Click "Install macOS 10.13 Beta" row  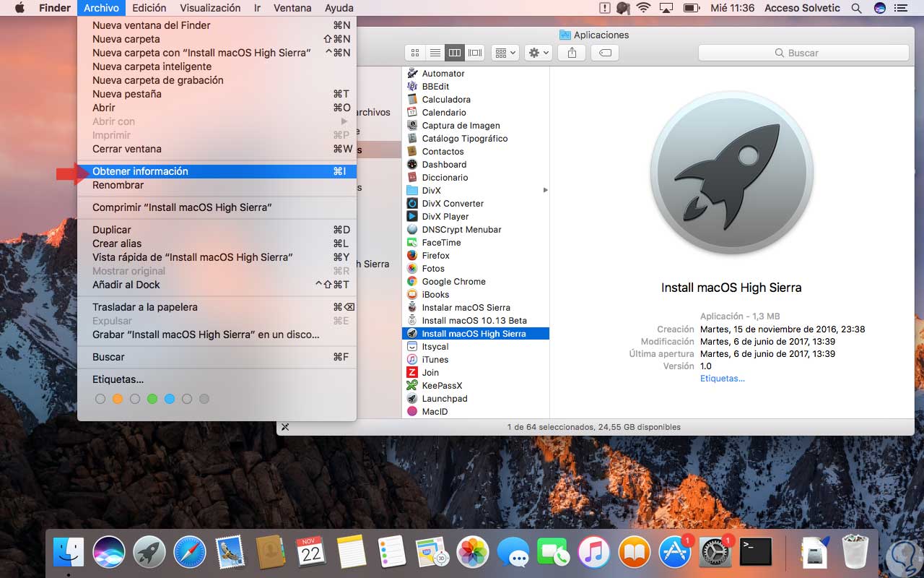point(476,320)
